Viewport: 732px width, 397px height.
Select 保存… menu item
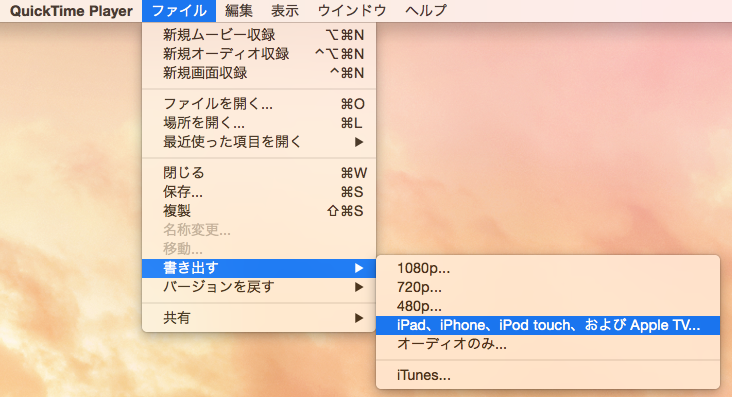click(259, 192)
